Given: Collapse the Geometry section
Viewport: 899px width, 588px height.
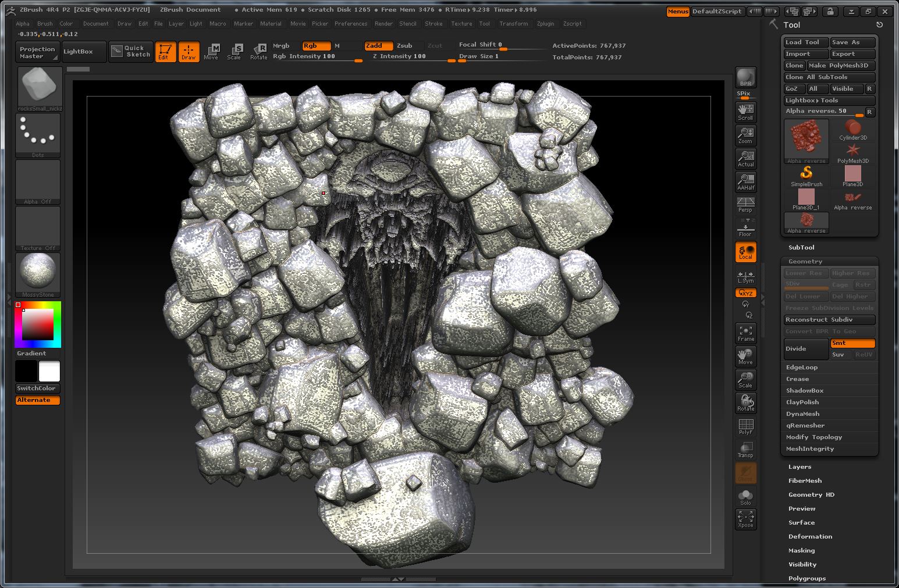Looking at the screenshot, I should pyautogui.click(x=805, y=261).
